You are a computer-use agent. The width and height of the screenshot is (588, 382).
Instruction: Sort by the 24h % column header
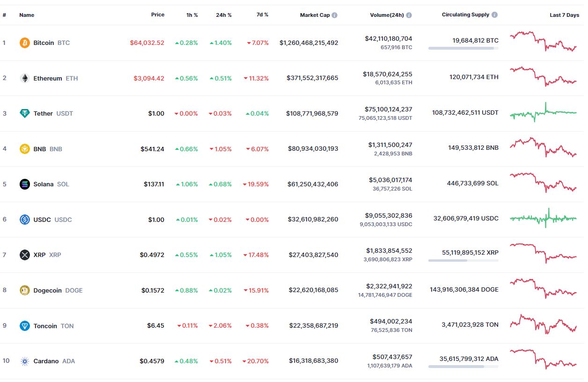coord(223,15)
